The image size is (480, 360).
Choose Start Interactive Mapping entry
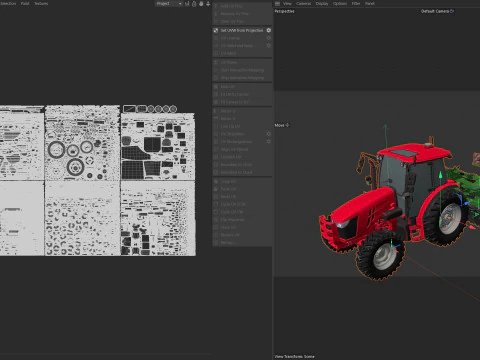242,70
